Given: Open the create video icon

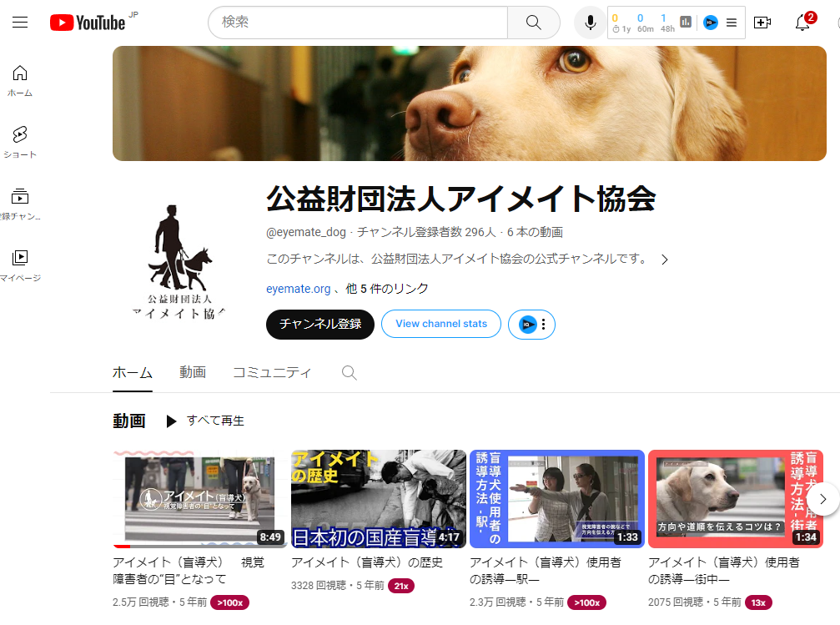Looking at the screenshot, I should (762, 23).
